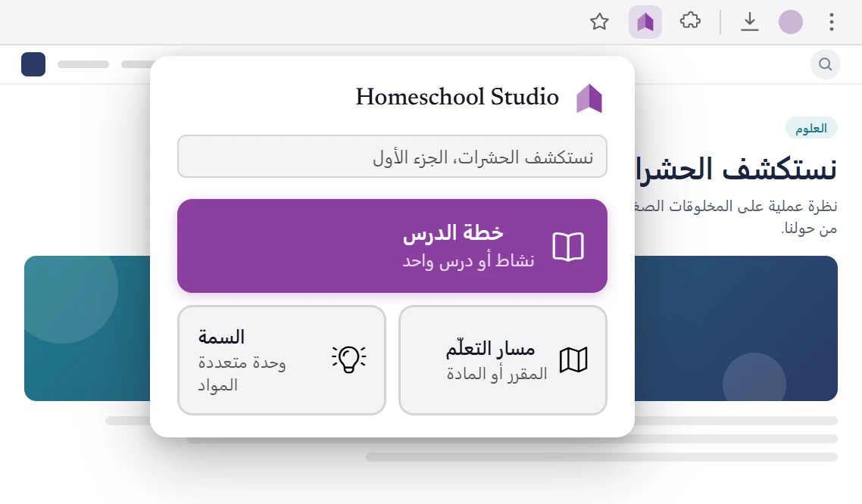Viewport: 862px width, 504px height.
Task: Click the dark blue site logo square
Action: [33, 64]
